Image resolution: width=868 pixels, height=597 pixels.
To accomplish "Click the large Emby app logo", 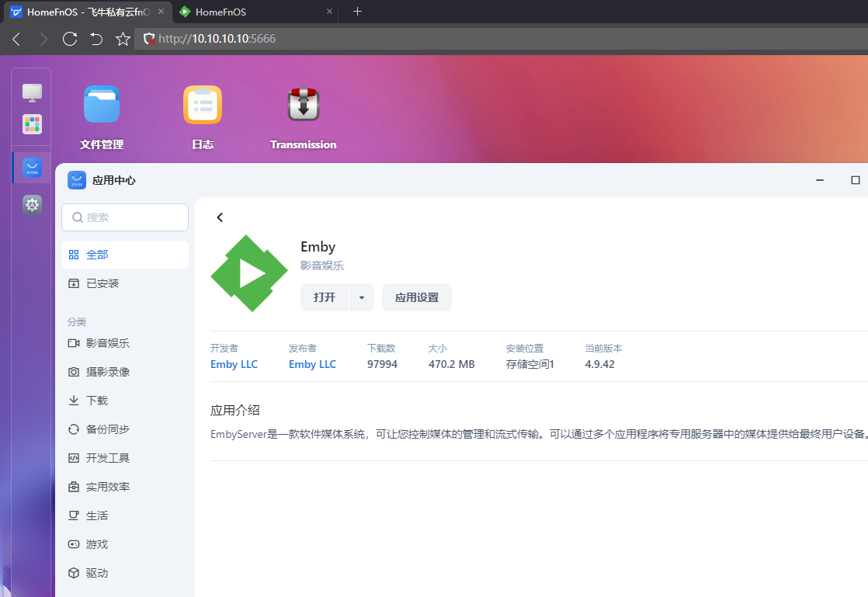I will [249, 273].
